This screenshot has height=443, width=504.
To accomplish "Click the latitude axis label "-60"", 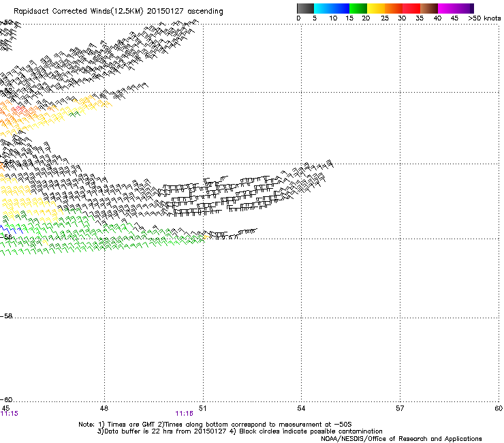I will (x=6, y=399).
